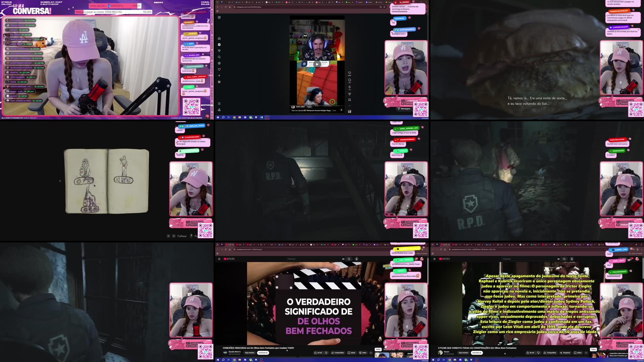Image resolution: width=644 pixels, height=362 pixels.
Task: Click the QR code in So na Conversa panel
Action: tap(191, 106)
